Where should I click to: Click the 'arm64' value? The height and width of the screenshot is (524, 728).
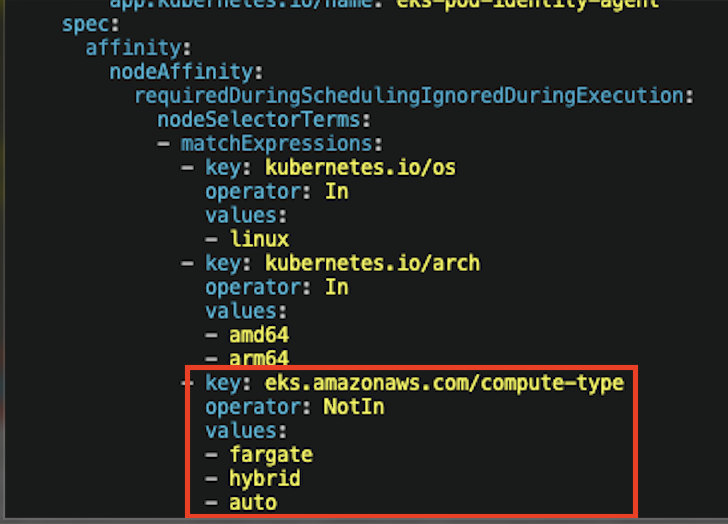coord(259,359)
